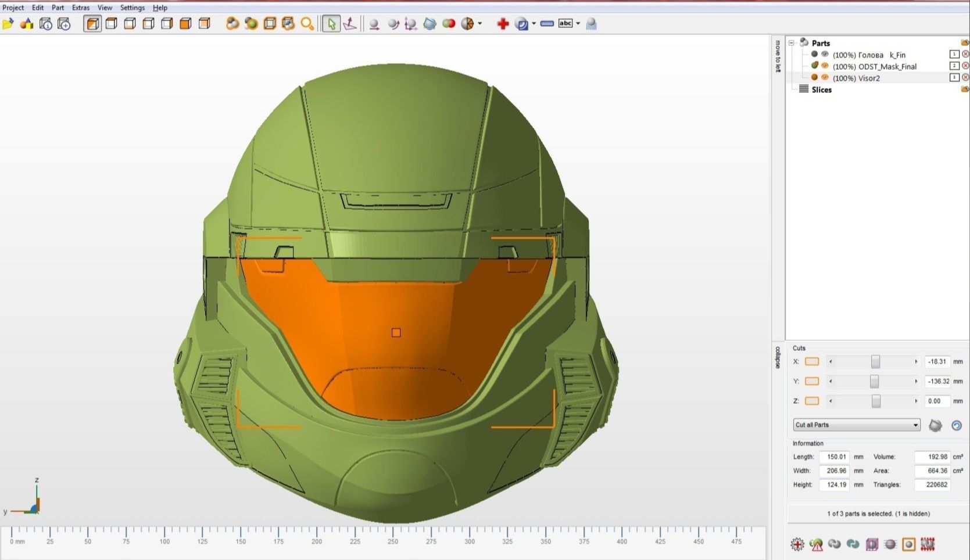The width and height of the screenshot is (970, 560).
Task: Collapse the Parts tree node
Action: click(792, 43)
